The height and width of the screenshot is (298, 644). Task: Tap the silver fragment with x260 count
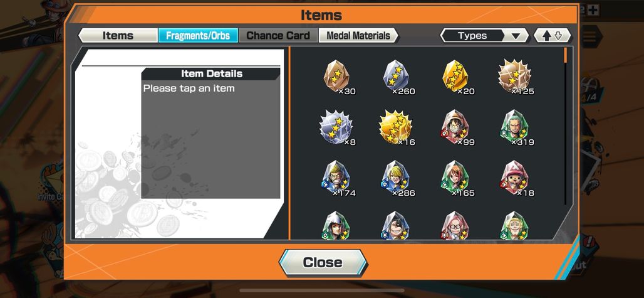click(x=397, y=77)
